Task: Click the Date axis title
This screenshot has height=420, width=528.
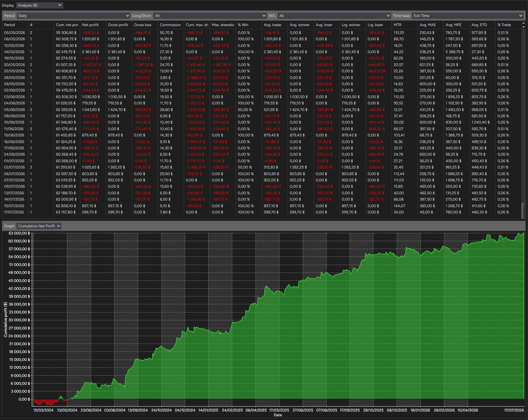Action: 278,415
